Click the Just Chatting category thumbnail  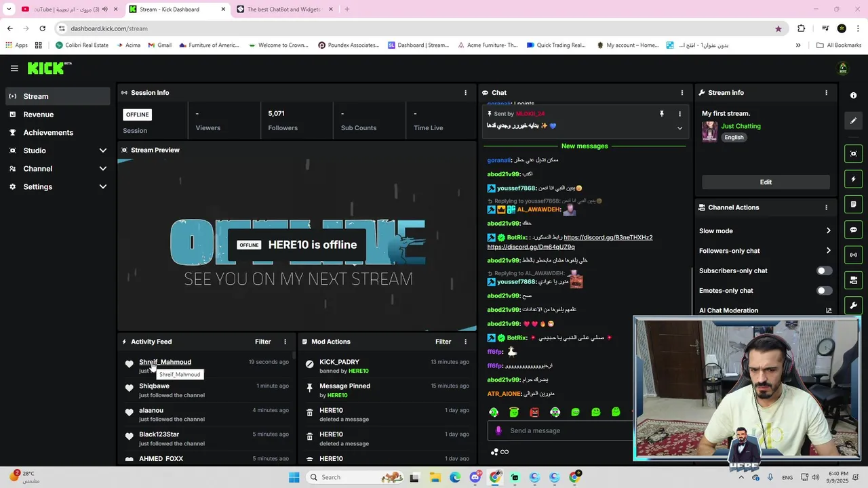click(x=709, y=131)
